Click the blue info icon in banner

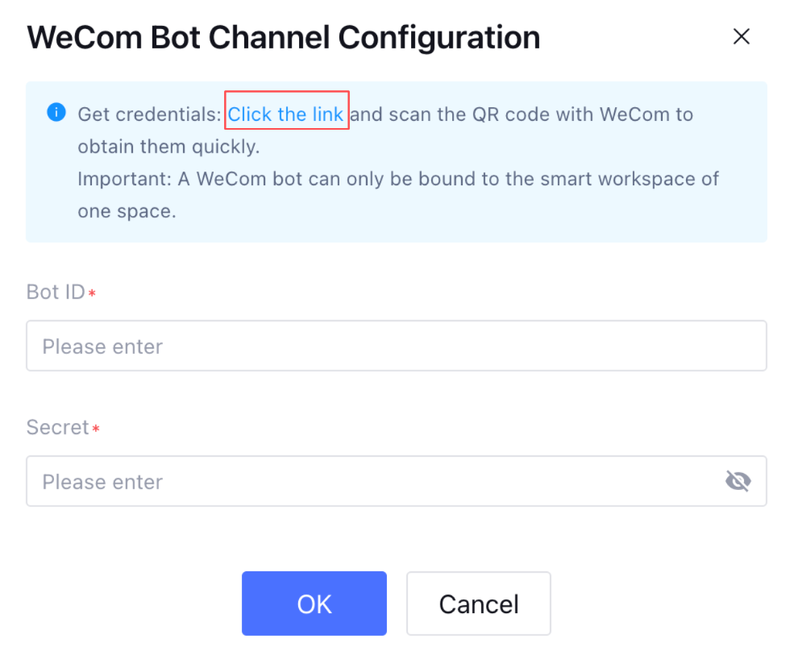tap(56, 112)
